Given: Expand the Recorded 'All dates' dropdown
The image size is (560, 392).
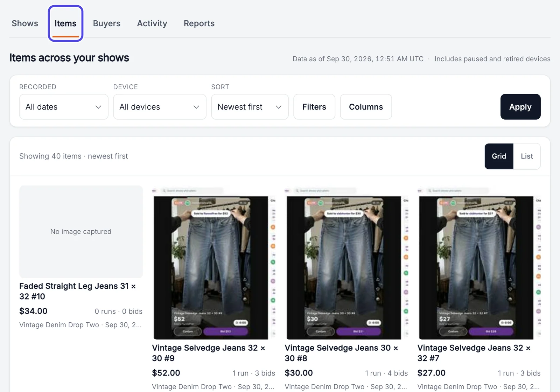Looking at the screenshot, I should pyautogui.click(x=64, y=107).
